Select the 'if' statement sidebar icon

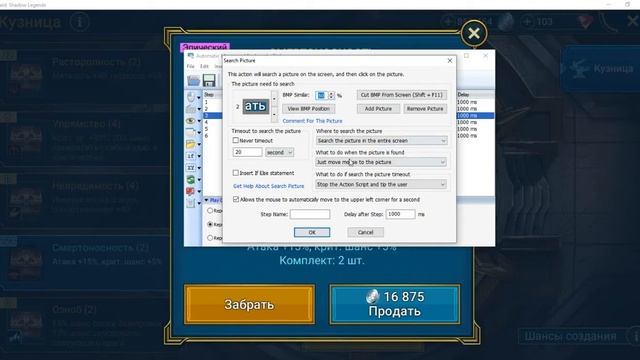click(x=191, y=156)
